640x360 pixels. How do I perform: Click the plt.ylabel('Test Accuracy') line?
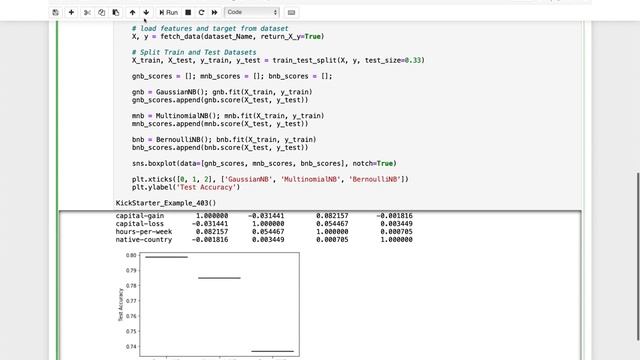186,187
